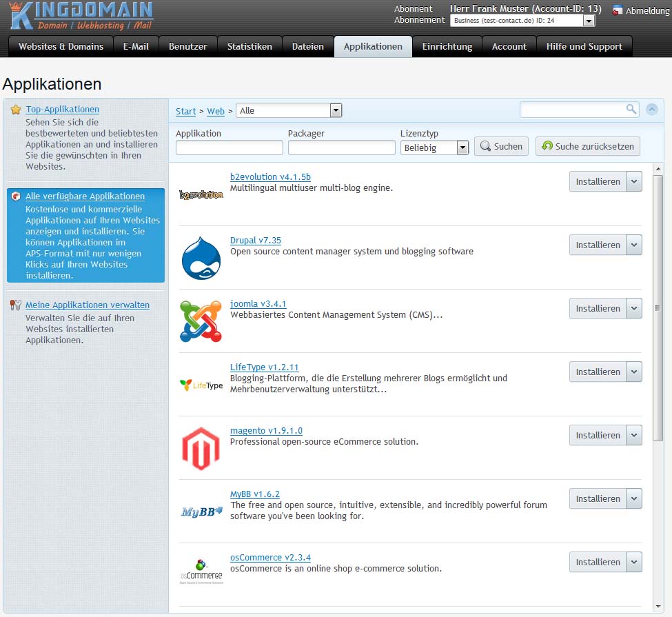
Task: Install the osCommerce application
Action: tap(598, 562)
